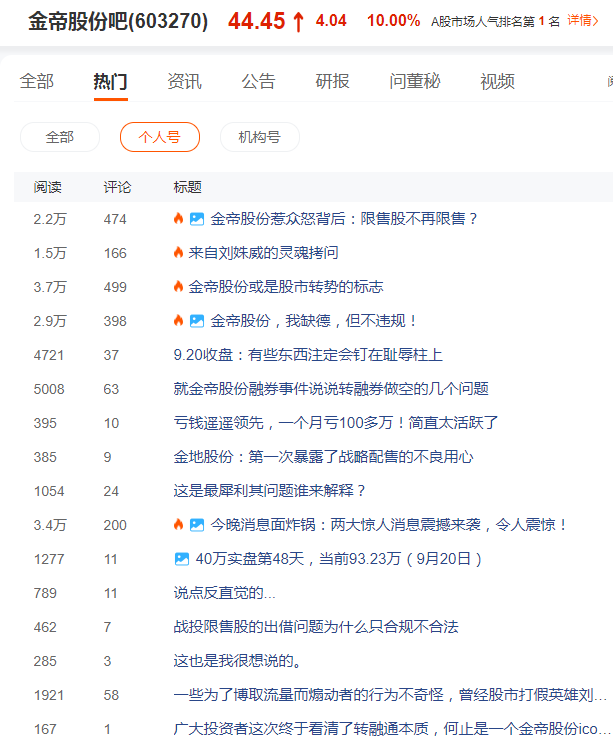The image size is (613, 746).
Task: Click the red up-arrow next to price 44.45
Action: 298,22
